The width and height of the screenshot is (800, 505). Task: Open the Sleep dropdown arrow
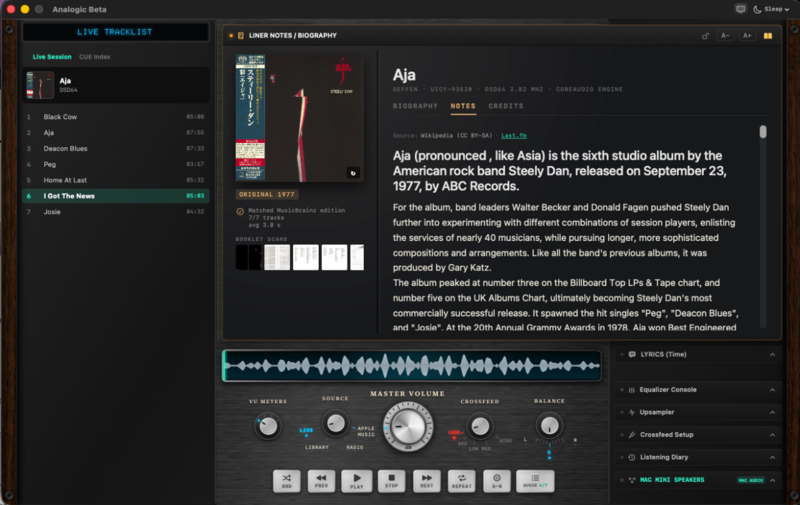coord(787,9)
